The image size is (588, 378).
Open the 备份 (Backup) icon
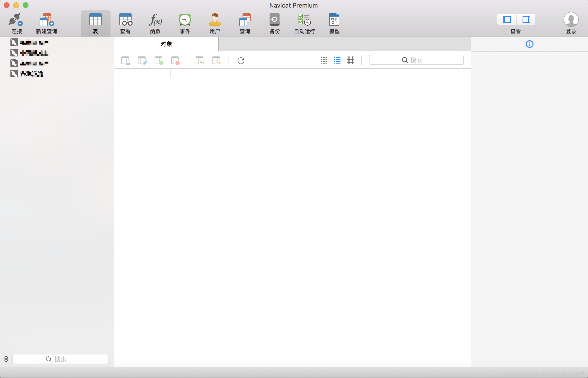click(x=275, y=20)
